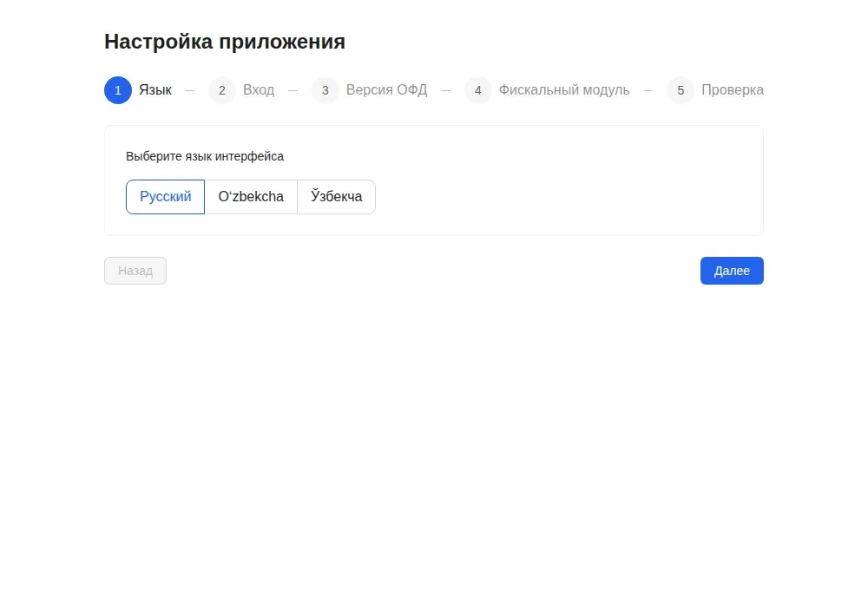The height and width of the screenshot is (590, 868).
Task: Go to step 5 number circle
Action: pos(681,90)
